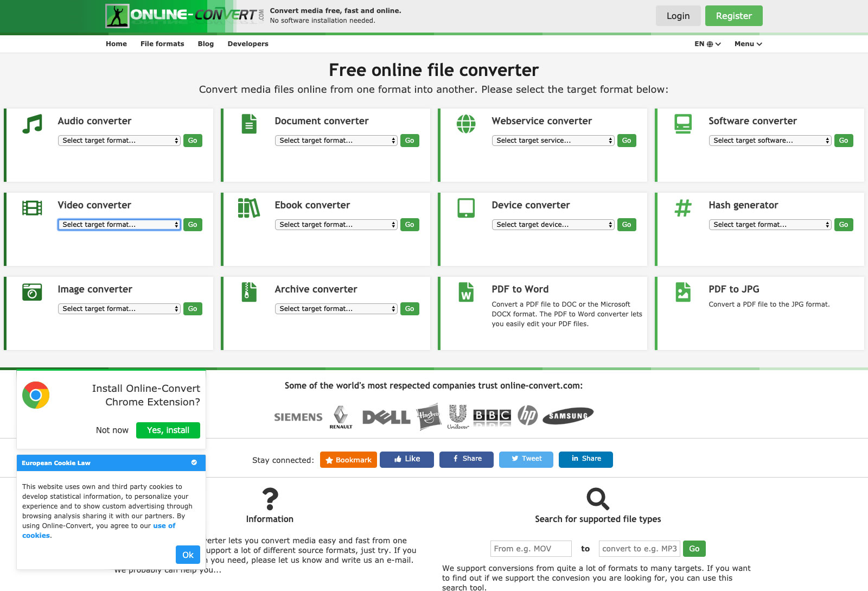Click the orange Bookmark button
The width and height of the screenshot is (868, 591).
[x=348, y=460]
